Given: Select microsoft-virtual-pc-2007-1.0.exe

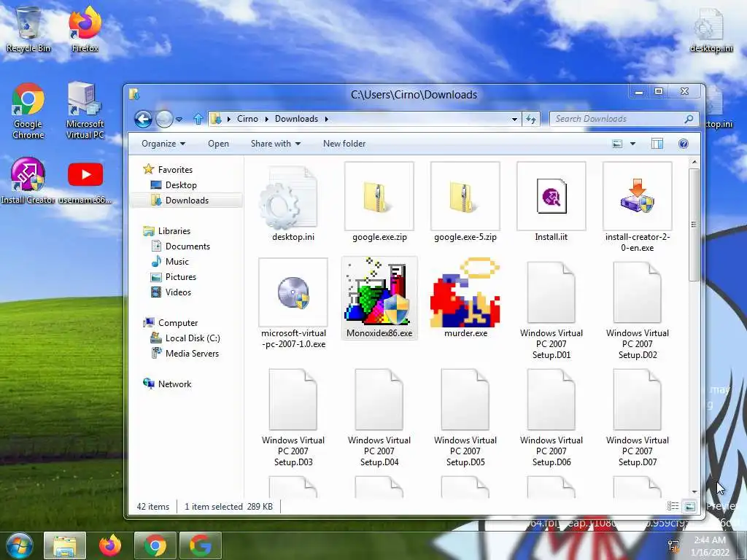Looking at the screenshot, I should point(293,305).
